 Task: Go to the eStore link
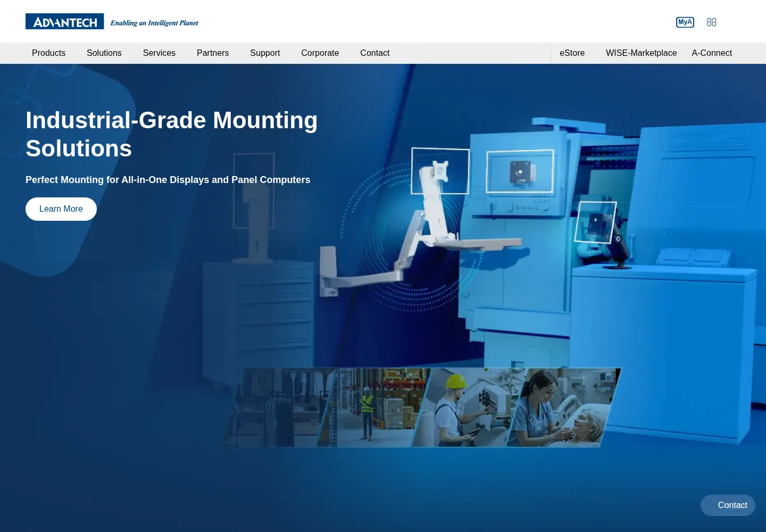tap(572, 53)
